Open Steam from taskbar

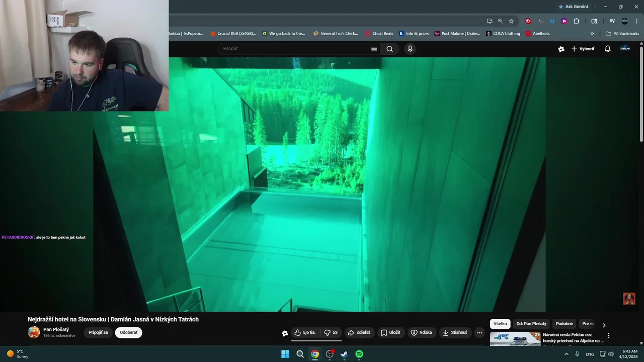coord(344,354)
